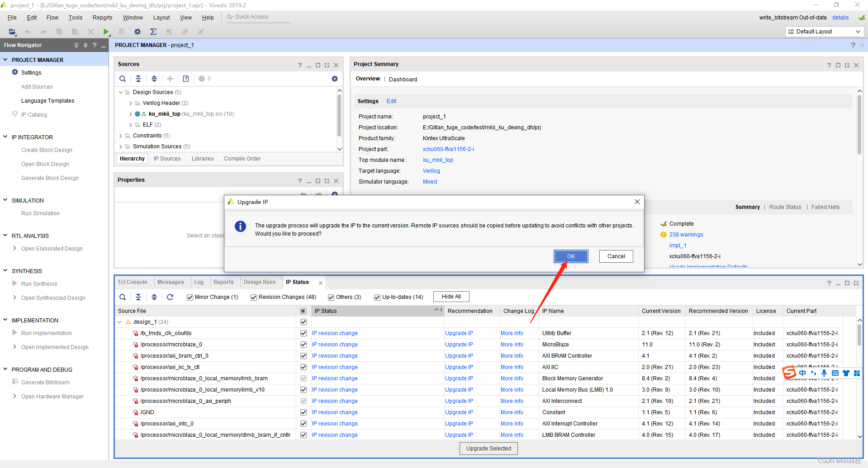Open Dashboard tab in Project Summary
868x468 pixels.
(x=403, y=79)
